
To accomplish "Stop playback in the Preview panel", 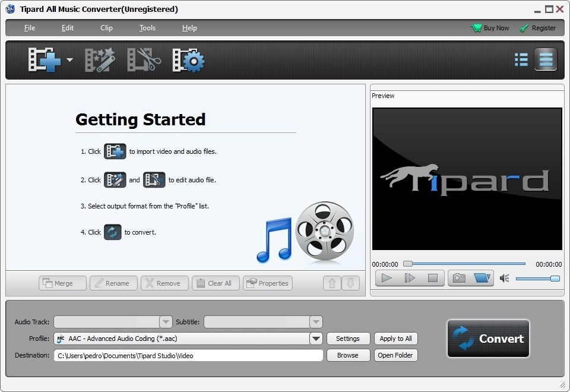I will pyautogui.click(x=432, y=277).
